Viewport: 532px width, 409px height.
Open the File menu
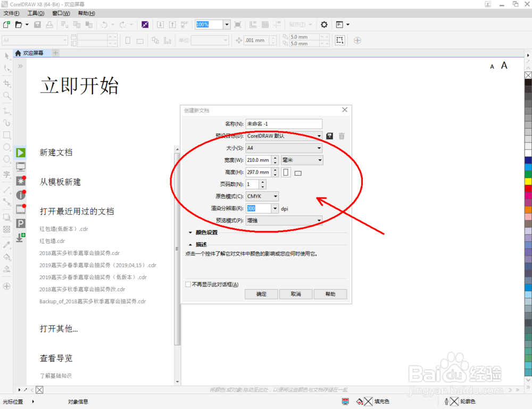12,13
